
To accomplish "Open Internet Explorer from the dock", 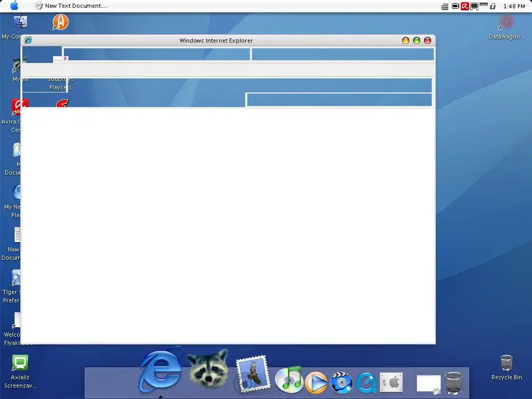I will (x=160, y=370).
